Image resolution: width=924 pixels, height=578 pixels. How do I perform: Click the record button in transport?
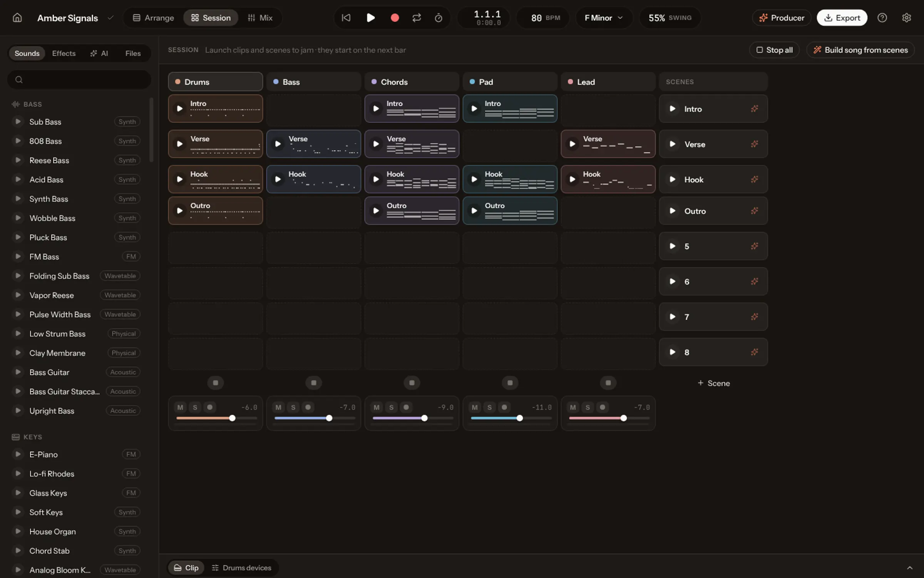tap(395, 18)
